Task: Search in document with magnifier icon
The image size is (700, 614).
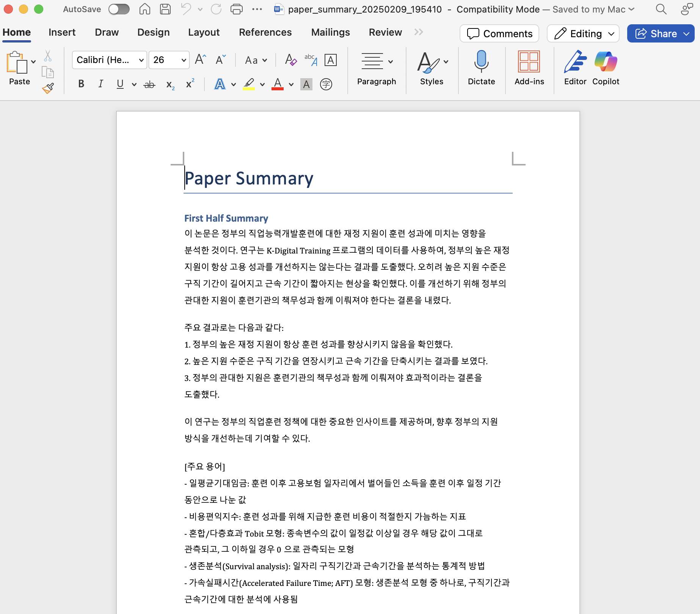Action: (661, 9)
